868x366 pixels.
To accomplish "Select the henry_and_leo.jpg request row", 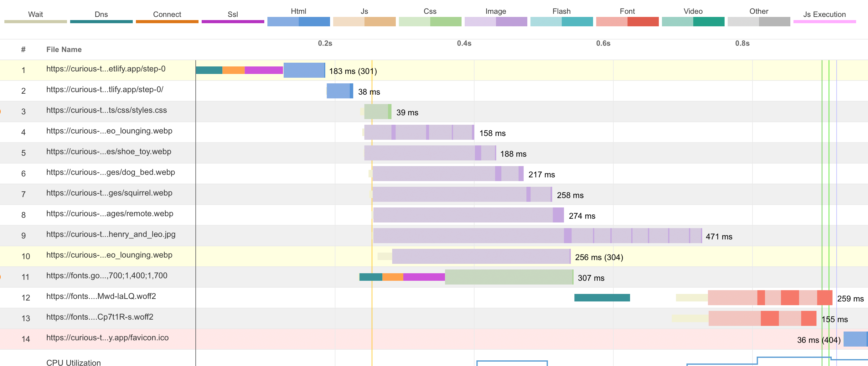I will tap(111, 234).
